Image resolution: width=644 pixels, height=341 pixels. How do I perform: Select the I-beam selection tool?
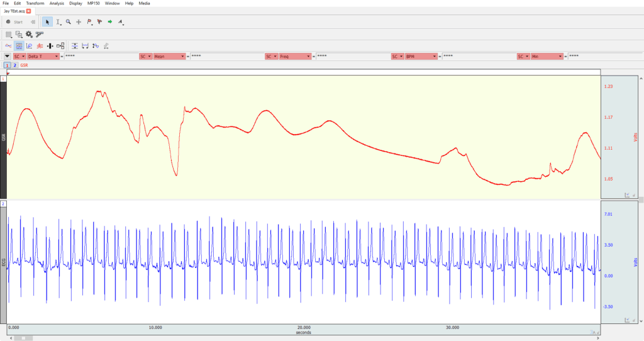pos(58,22)
